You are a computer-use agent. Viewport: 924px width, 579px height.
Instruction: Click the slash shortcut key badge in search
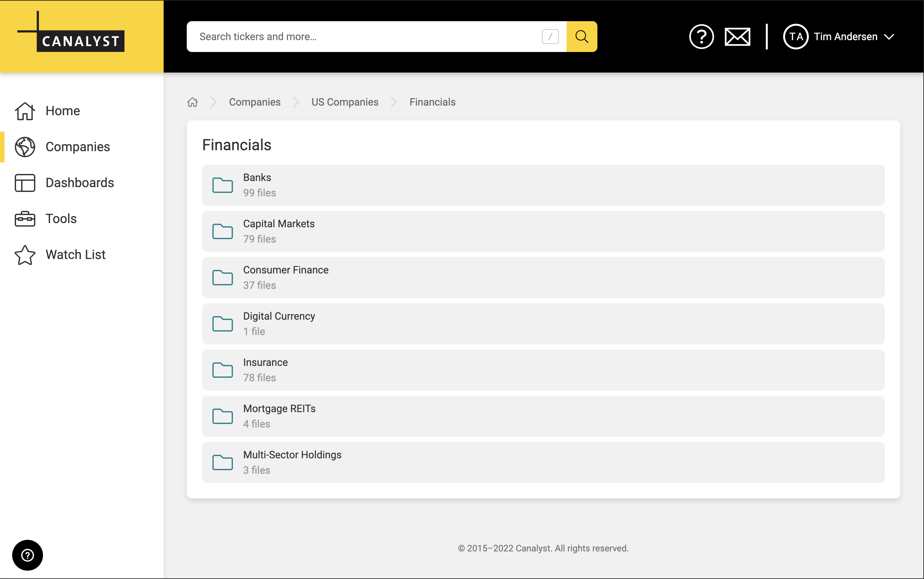click(x=550, y=37)
